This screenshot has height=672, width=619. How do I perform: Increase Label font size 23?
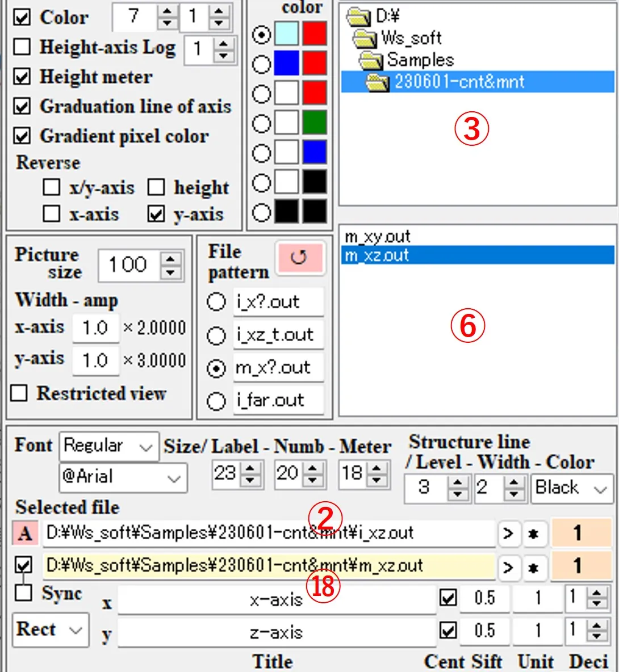coord(250,468)
